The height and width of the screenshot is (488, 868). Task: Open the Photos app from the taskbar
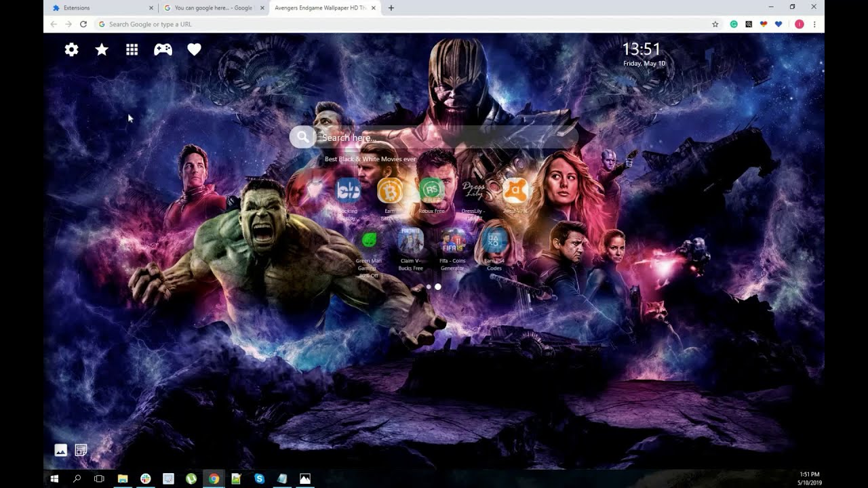[x=305, y=479]
